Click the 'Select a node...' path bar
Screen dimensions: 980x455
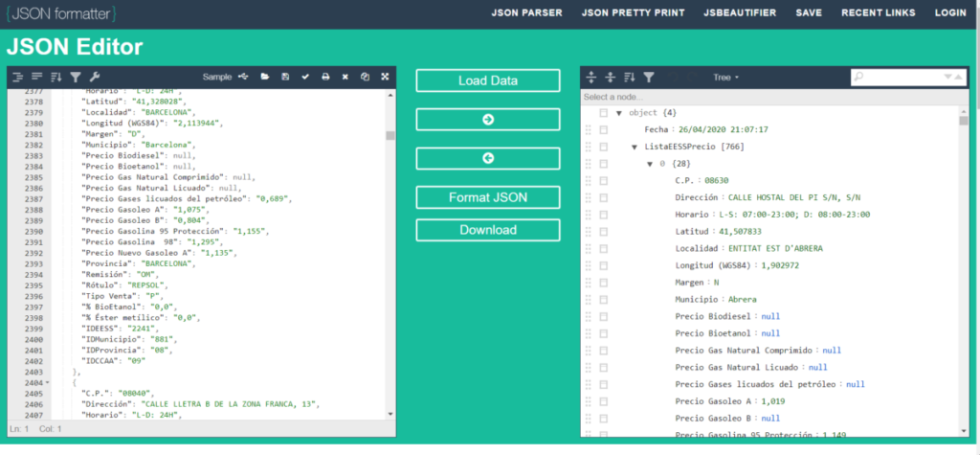click(775, 98)
